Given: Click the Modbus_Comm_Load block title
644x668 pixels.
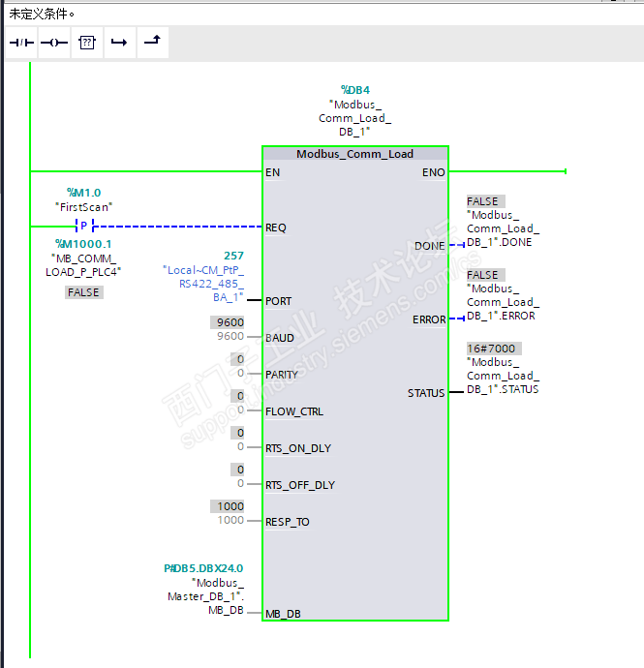Looking at the screenshot, I should point(355,154).
